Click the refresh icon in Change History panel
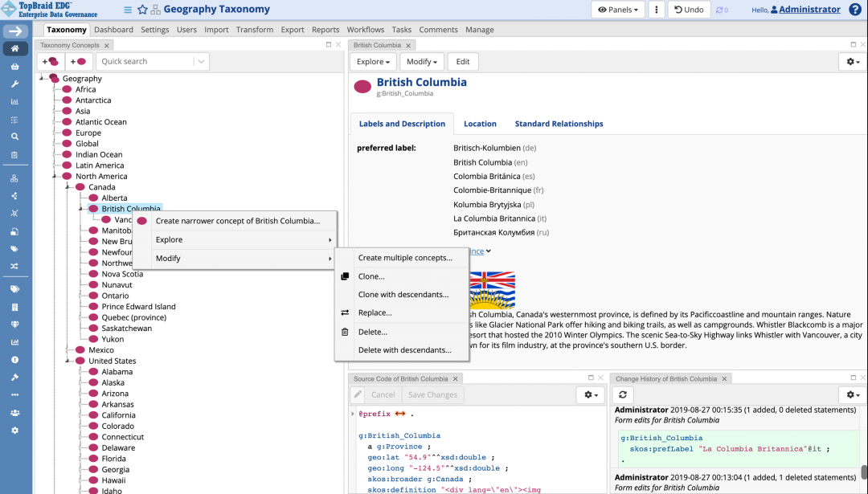Image resolution: width=868 pixels, height=494 pixels. point(622,394)
